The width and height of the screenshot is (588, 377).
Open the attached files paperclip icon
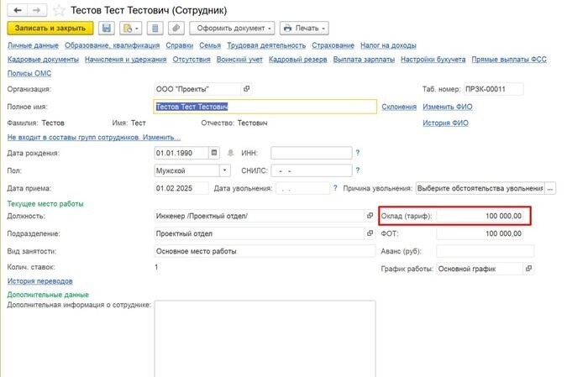click(176, 29)
